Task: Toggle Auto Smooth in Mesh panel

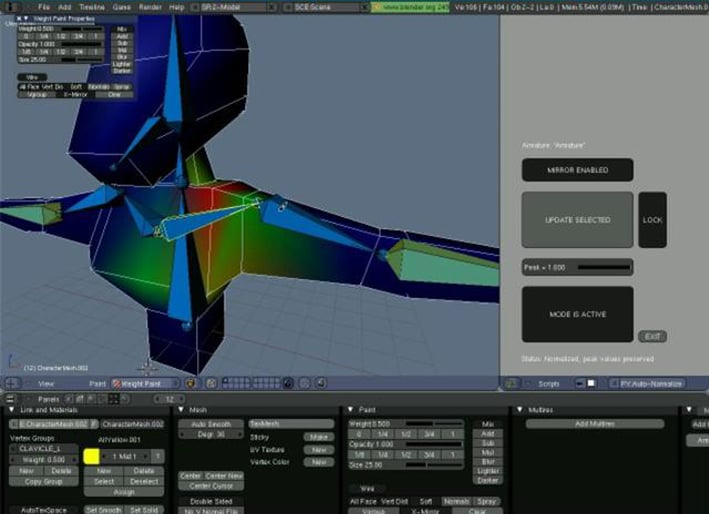Action: pyautogui.click(x=211, y=424)
